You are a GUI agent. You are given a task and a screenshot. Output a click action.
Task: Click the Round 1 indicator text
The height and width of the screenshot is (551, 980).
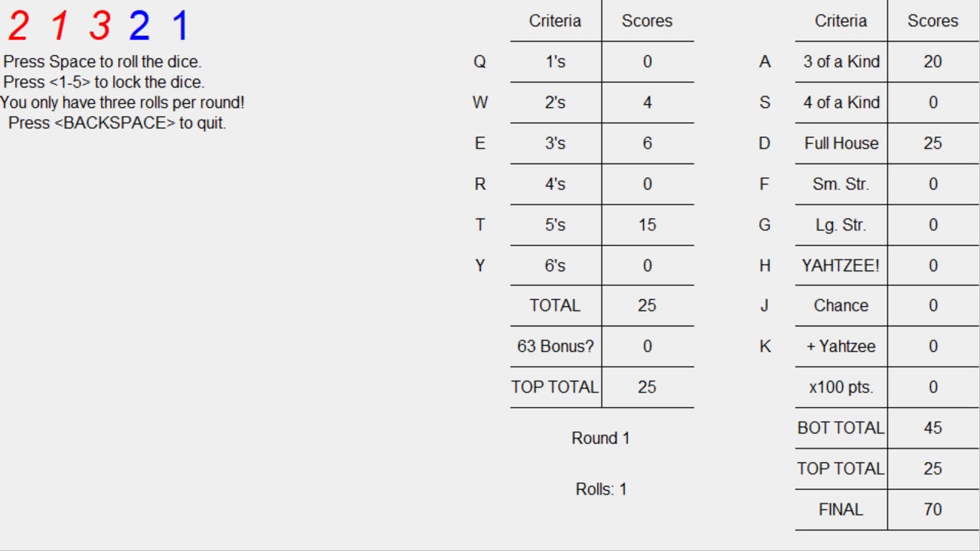pyautogui.click(x=601, y=439)
